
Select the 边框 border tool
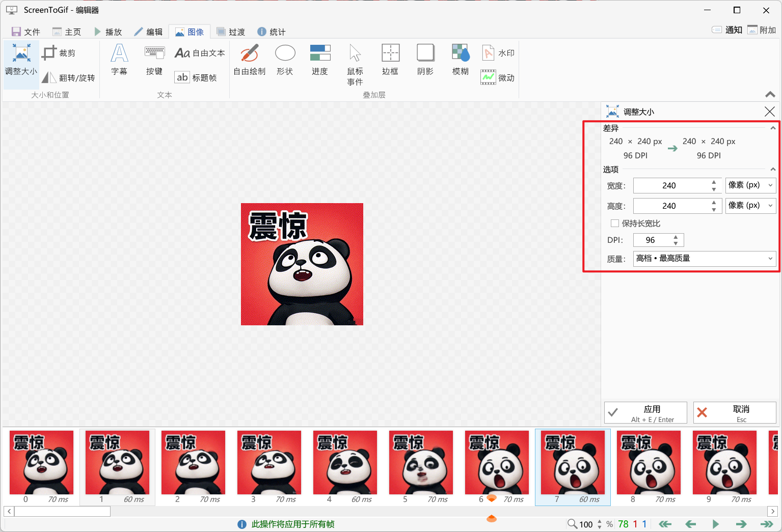click(x=390, y=60)
